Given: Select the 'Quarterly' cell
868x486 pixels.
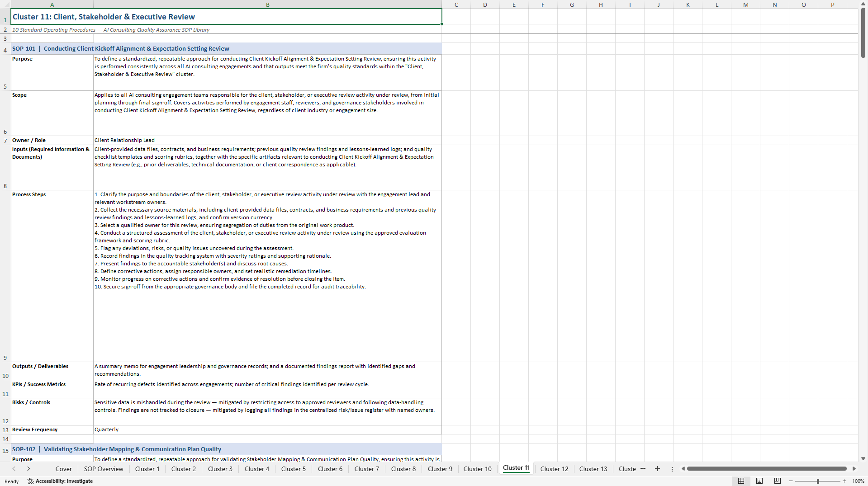Looking at the screenshot, I should click(x=267, y=429).
